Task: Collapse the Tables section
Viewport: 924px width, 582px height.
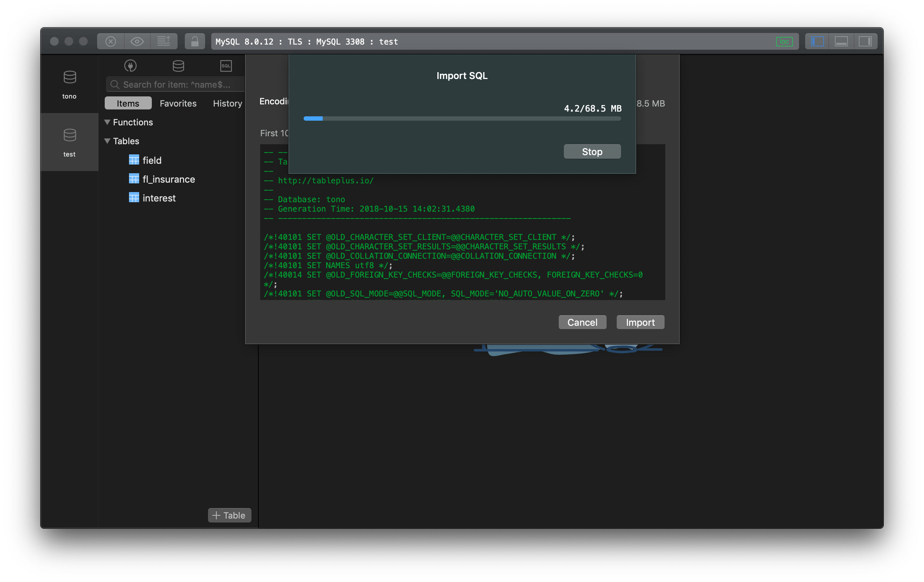Action: (108, 141)
